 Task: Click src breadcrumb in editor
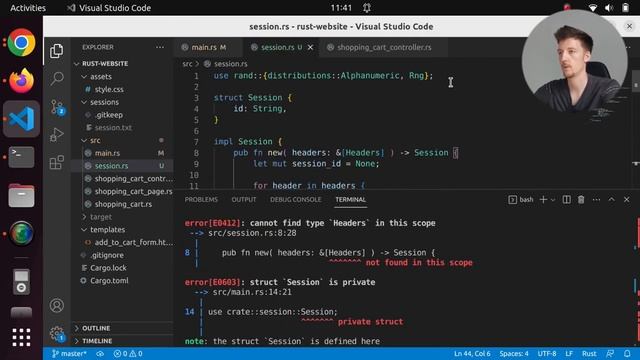(187, 64)
